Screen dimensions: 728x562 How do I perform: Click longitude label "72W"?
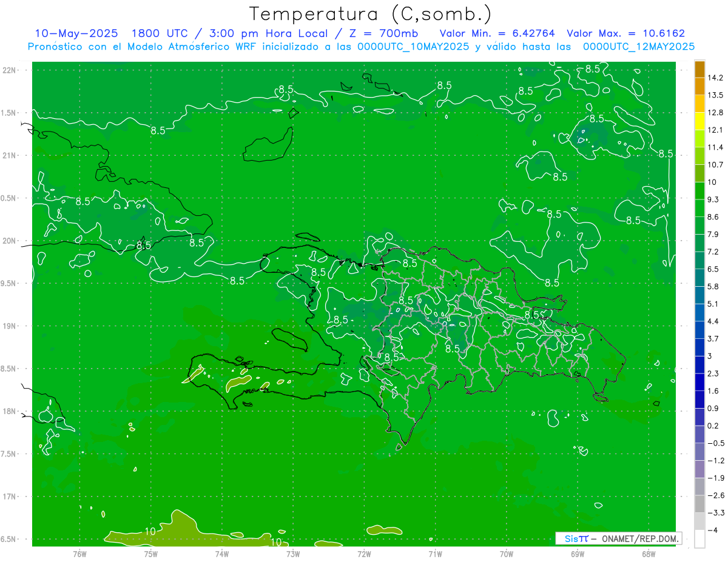(x=364, y=554)
